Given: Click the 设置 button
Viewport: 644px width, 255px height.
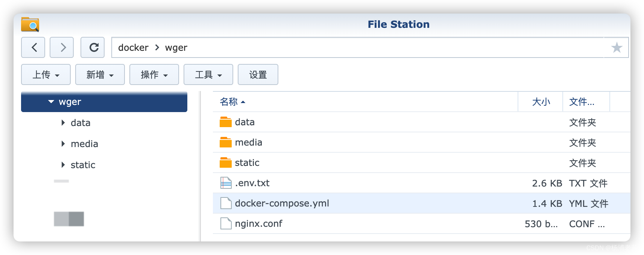Looking at the screenshot, I should click(x=258, y=74).
